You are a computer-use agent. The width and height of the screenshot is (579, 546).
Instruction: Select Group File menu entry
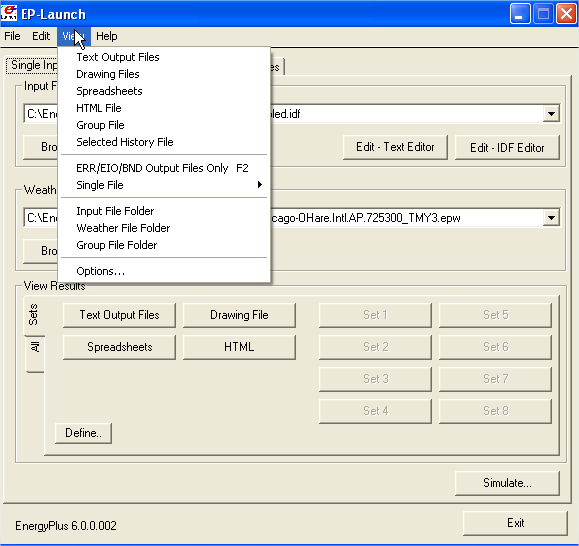pyautogui.click(x=164, y=125)
